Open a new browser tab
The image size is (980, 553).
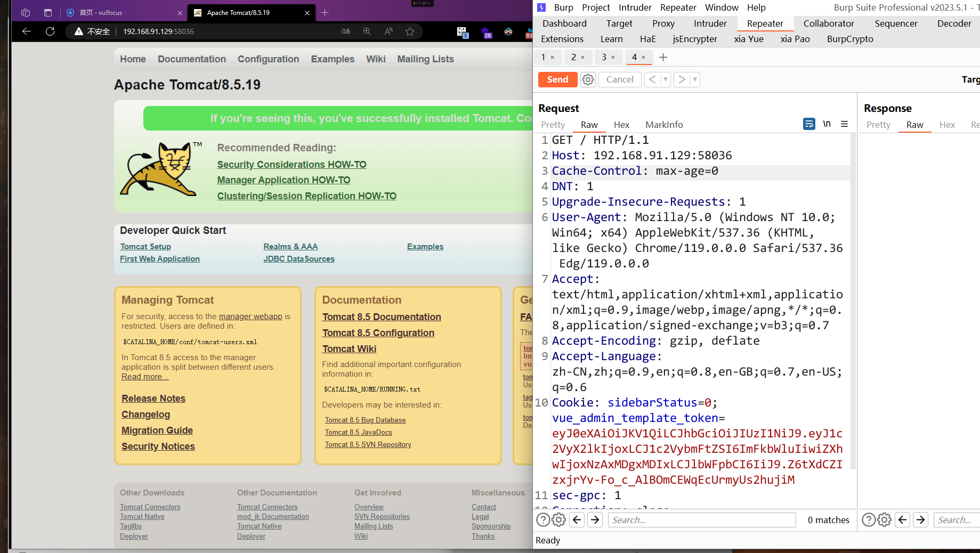pyautogui.click(x=325, y=13)
